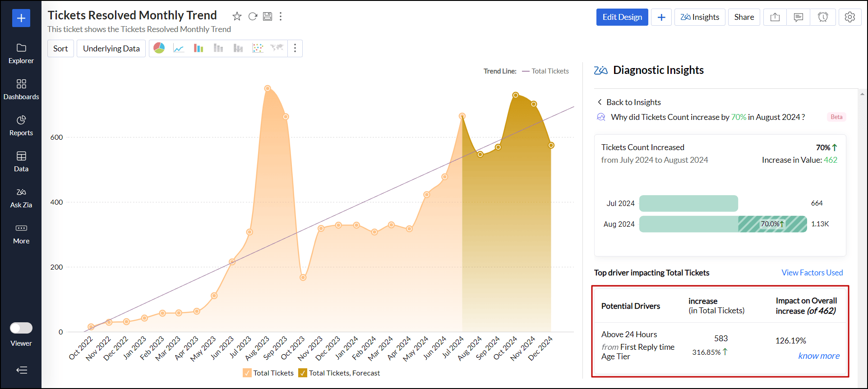Click the Edit Design button
Image resolution: width=868 pixels, height=389 pixels.
pyautogui.click(x=622, y=17)
